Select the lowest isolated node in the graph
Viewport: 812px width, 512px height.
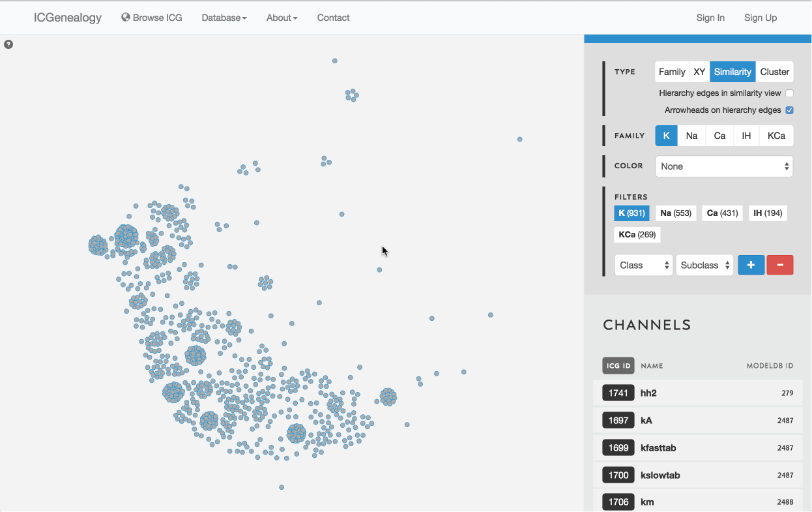click(282, 487)
